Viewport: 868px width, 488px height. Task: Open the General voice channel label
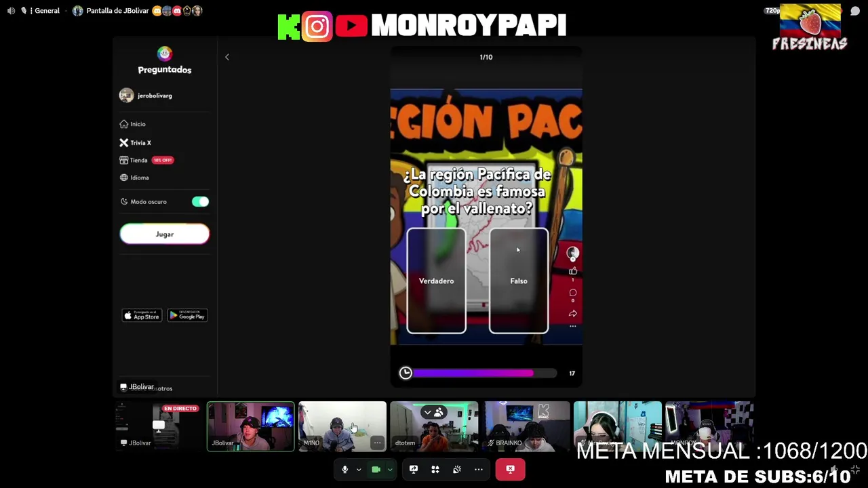click(x=47, y=11)
